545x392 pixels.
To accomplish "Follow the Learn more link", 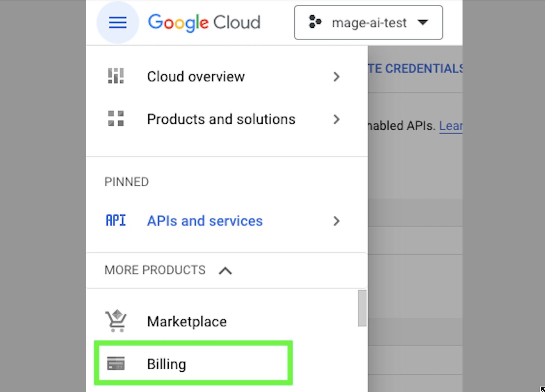I will click(x=451, y=126).
